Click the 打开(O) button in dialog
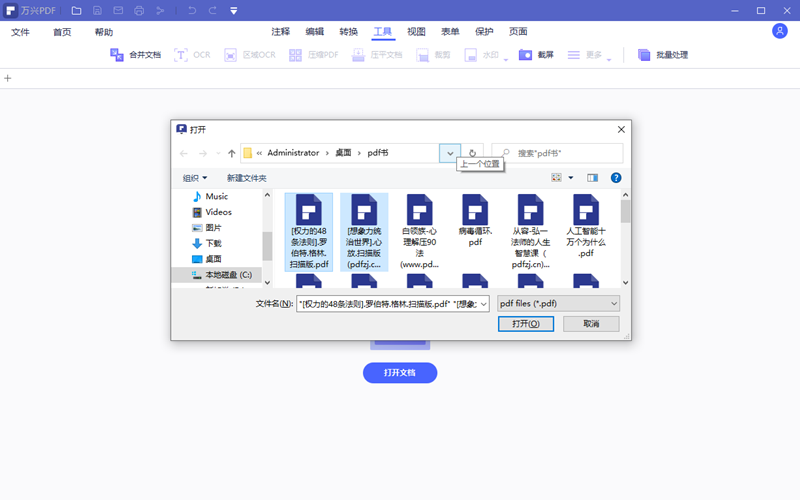The height and width of the screenshot is (500, 800). (526, 324)
